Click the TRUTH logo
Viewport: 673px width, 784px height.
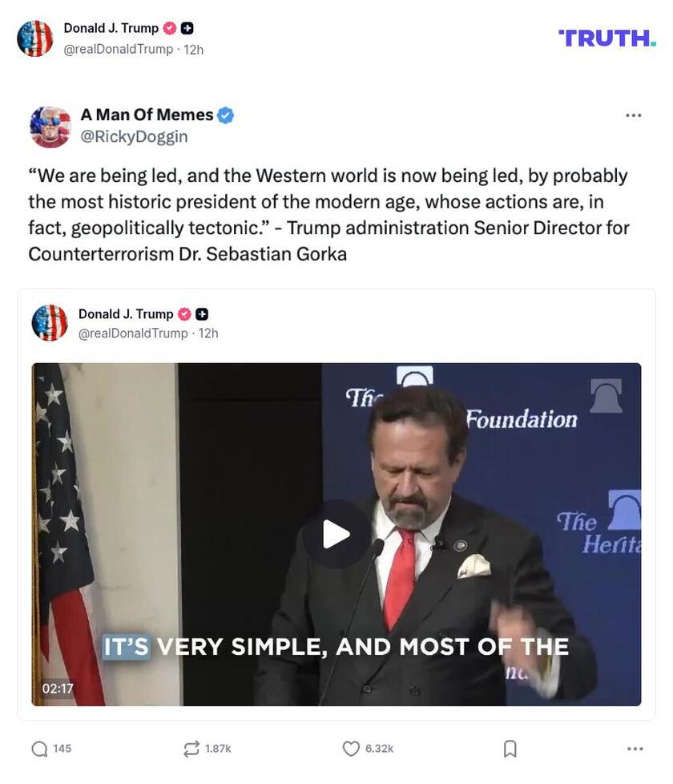tap(607, 38)
